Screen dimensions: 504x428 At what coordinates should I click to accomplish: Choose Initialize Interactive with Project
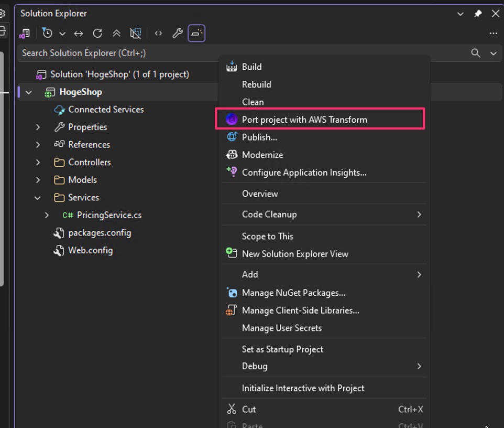point(324,388)
